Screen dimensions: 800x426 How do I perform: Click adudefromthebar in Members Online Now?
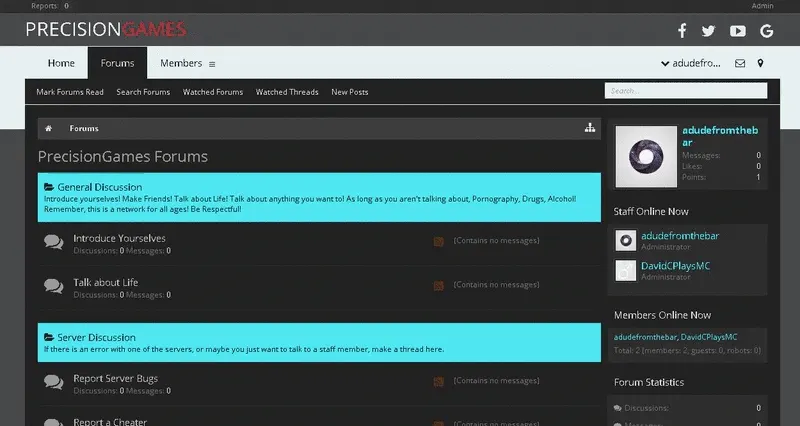pyautogui.click(x=645, y=337)
